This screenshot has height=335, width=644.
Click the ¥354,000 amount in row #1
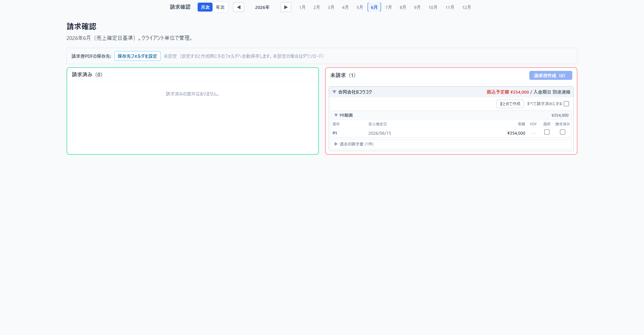pyautogui.click(x=516, y=133)
